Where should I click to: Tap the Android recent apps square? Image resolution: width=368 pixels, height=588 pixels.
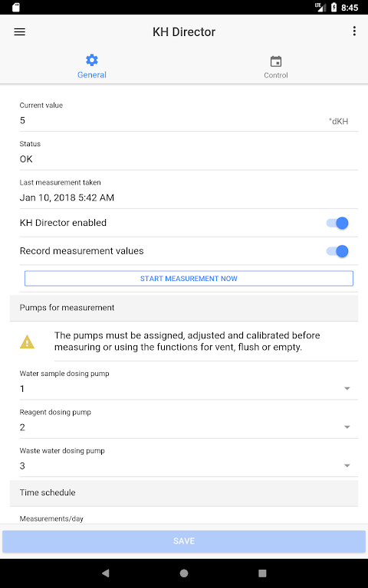(262, 573)
